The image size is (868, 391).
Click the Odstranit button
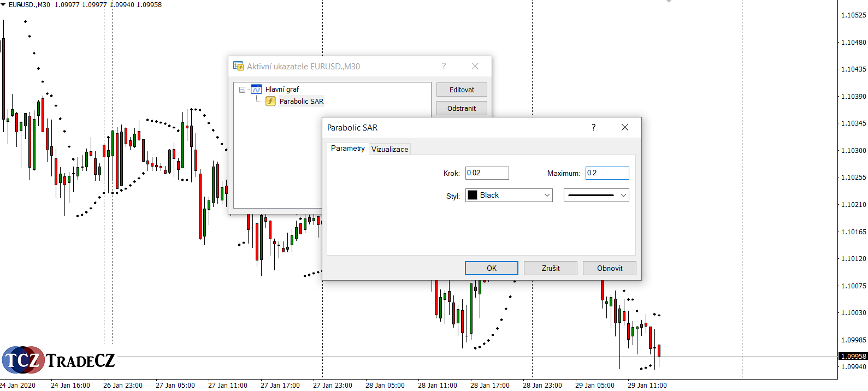point(462,108)
